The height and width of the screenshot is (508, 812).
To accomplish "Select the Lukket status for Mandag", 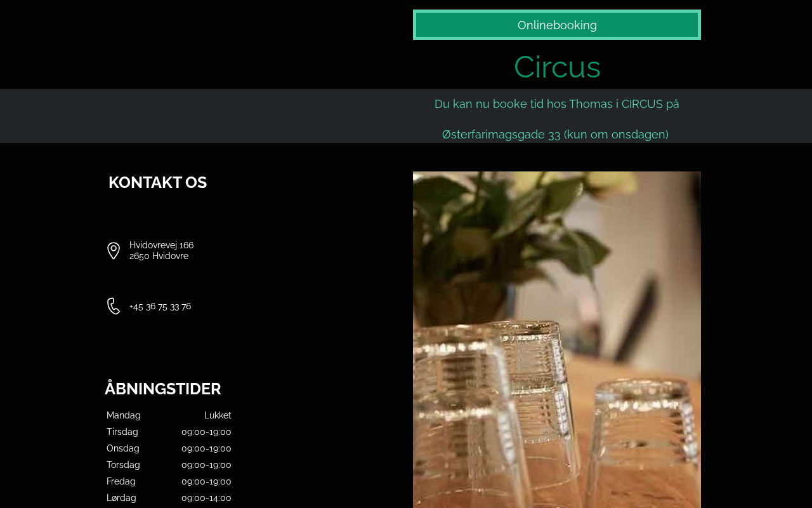I will click(x=218, y=415).
